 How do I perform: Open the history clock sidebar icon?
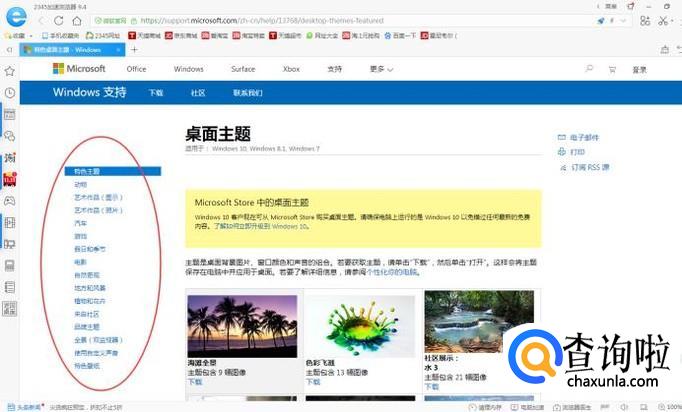click(x=10, y=93)
